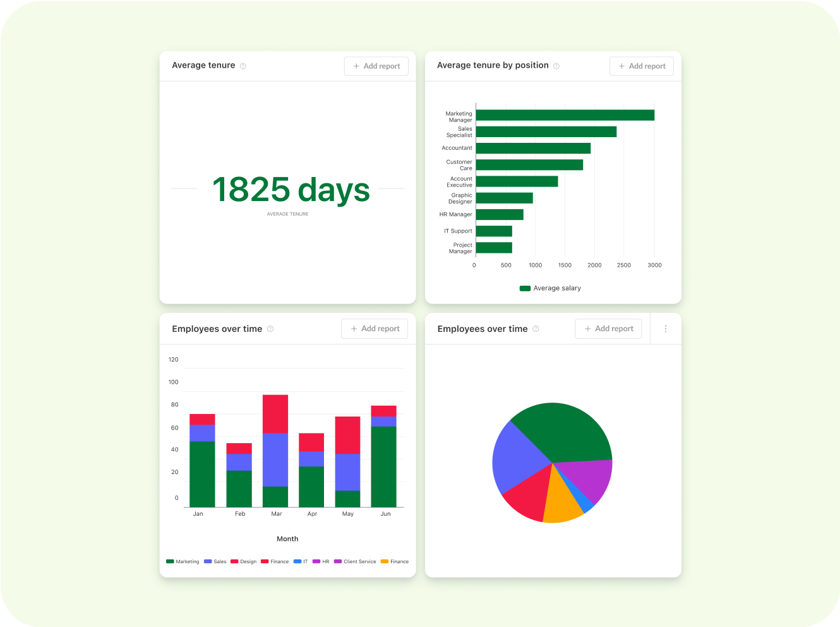Toggle the red Finance legend entry

click(275, 561)
